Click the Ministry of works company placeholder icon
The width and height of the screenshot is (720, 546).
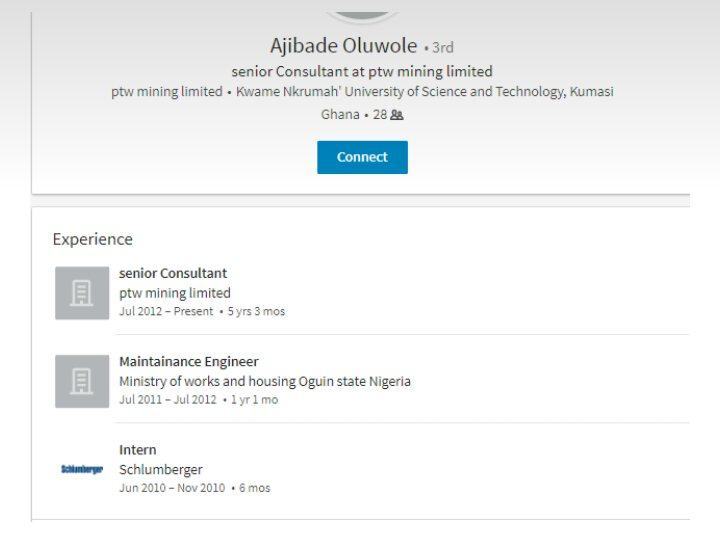coord(82,381)
